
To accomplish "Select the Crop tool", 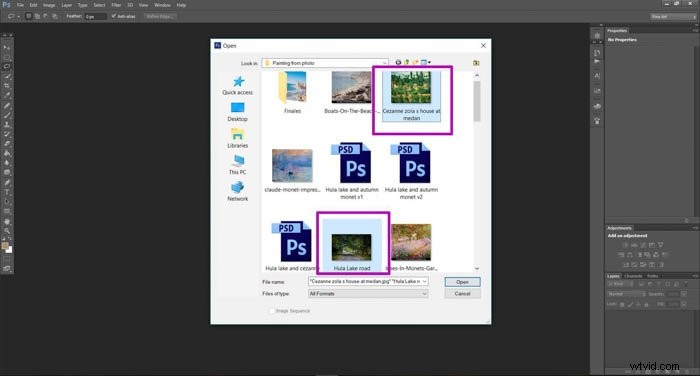I will click(x=7, y=85).
